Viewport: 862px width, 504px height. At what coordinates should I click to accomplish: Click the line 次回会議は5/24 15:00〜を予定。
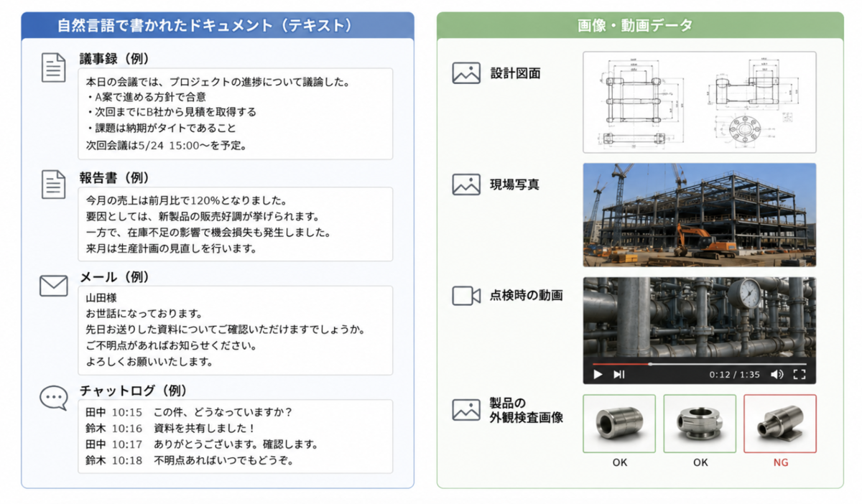(x=166, y=145)
